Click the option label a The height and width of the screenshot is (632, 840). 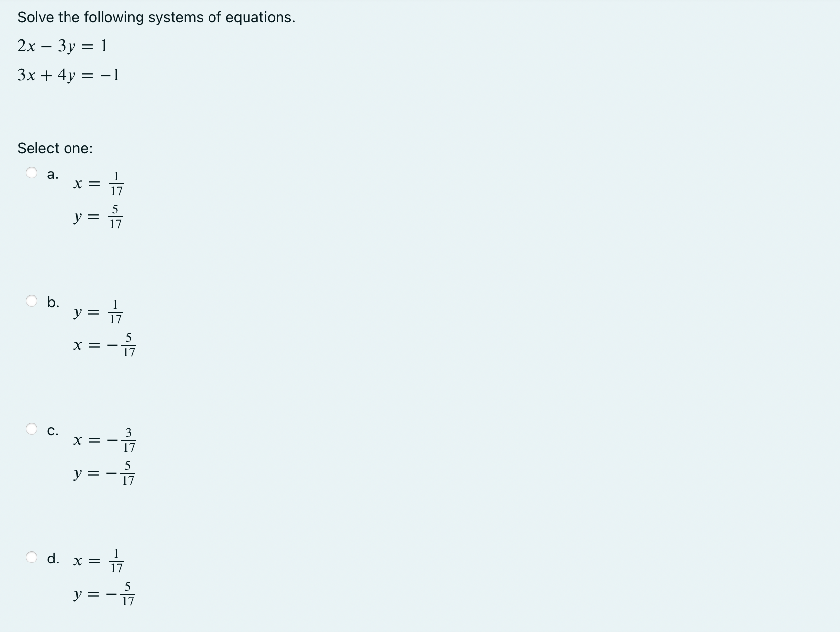coord(52,174)
